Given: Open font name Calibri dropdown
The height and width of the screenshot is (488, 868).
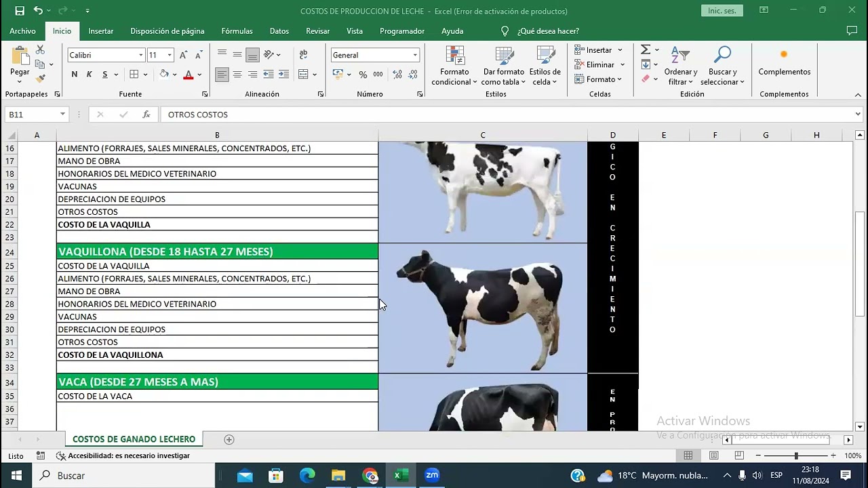Looking at the screenshot, I should pos(141,55).
